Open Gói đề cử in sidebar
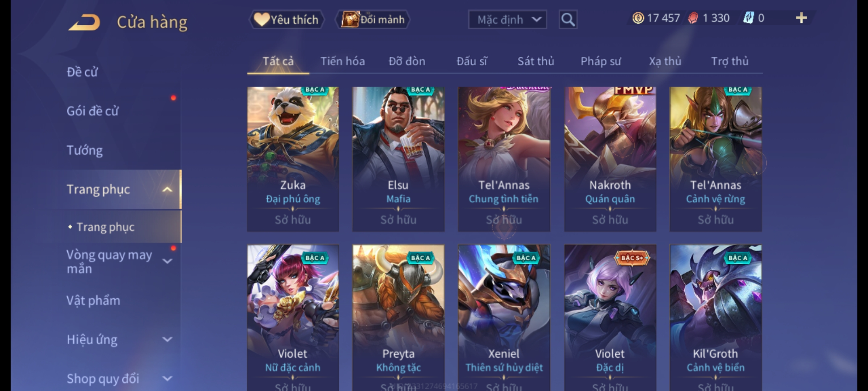The height and width of the screenshot is (391, 868). 93,111
